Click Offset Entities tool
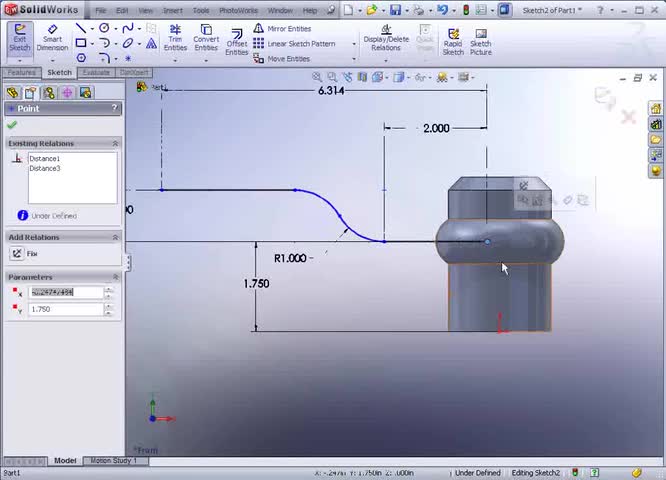Screen dimensions: 666x480 click(x=237, y=42)
